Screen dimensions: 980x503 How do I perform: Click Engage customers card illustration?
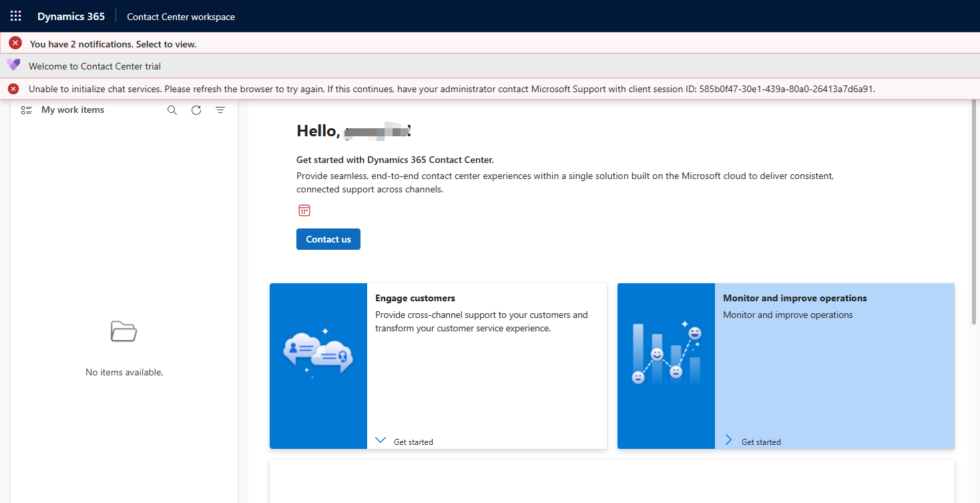coord(318,366)
